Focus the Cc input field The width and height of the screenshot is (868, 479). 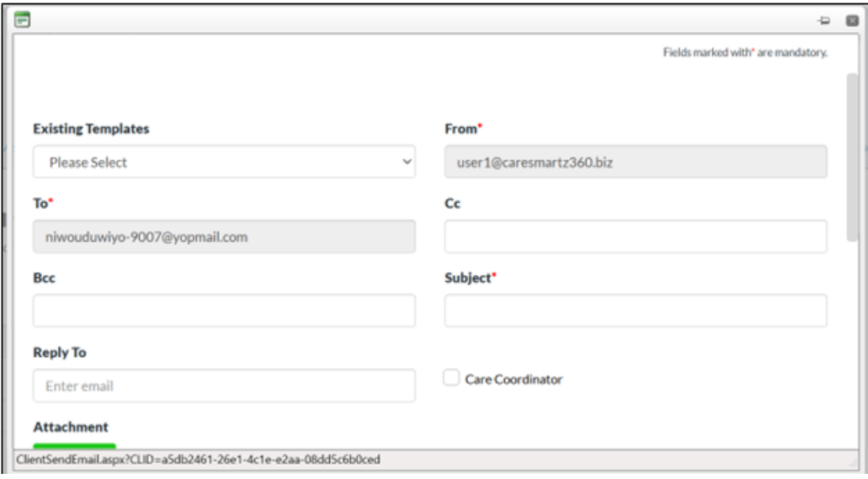pyautogui.click(x=635, y=237)
